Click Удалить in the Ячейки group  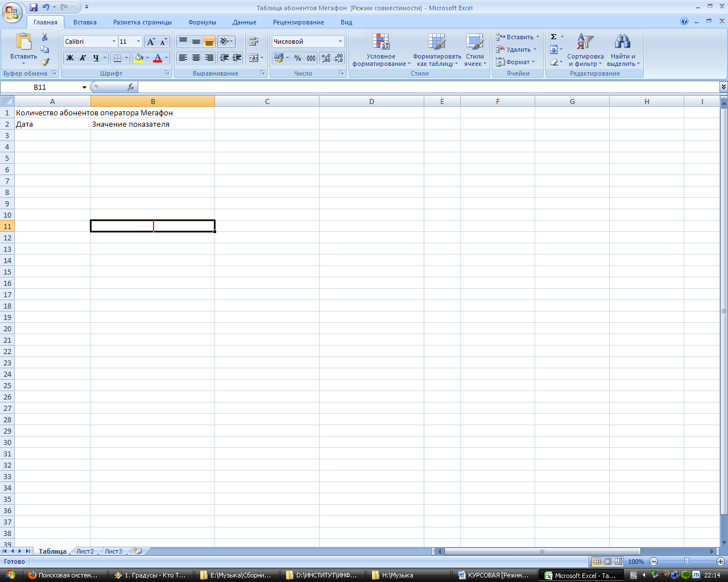516,49
